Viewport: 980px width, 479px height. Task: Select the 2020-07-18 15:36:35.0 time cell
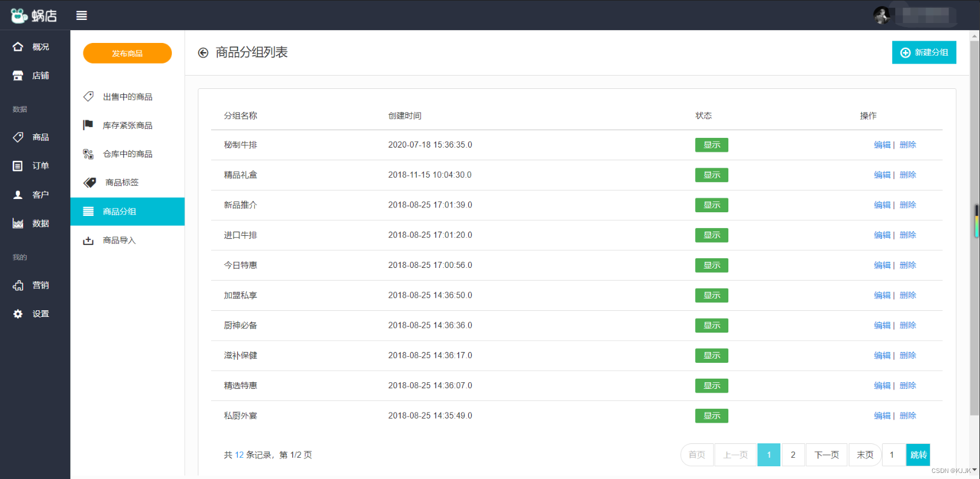[430, 145]
